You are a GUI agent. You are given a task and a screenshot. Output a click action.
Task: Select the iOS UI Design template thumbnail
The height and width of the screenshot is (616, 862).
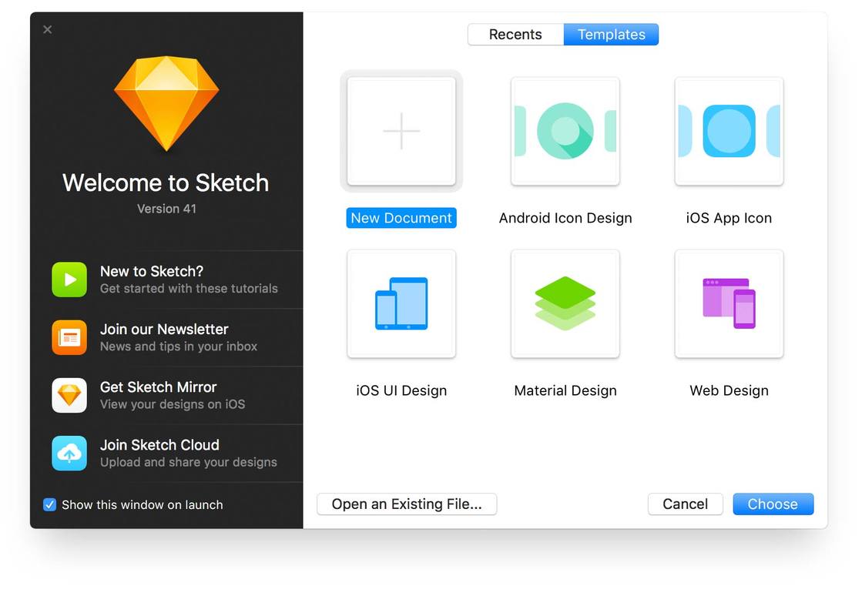tap(401, 304)
